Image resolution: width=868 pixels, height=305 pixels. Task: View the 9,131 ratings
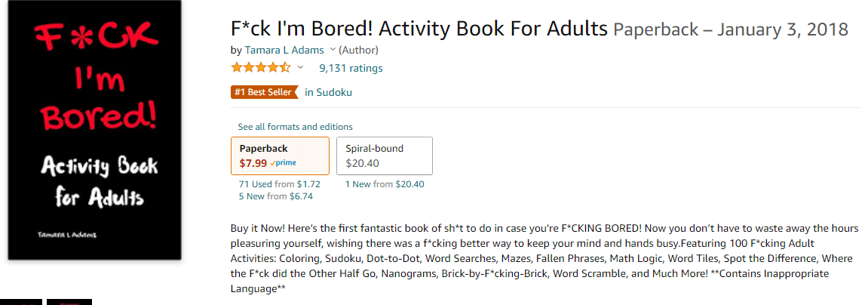pyautogui.click(x=351, y=68)
